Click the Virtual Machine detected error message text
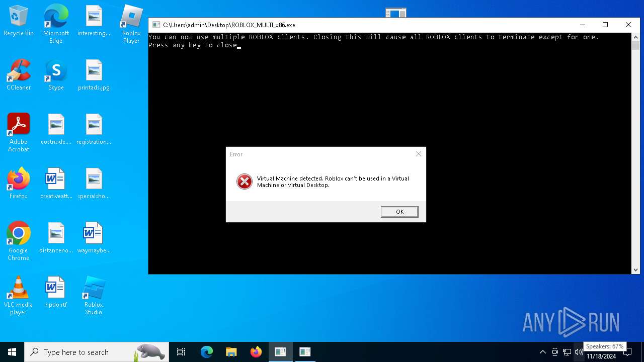The image size is (644, 362). [333, 182]
